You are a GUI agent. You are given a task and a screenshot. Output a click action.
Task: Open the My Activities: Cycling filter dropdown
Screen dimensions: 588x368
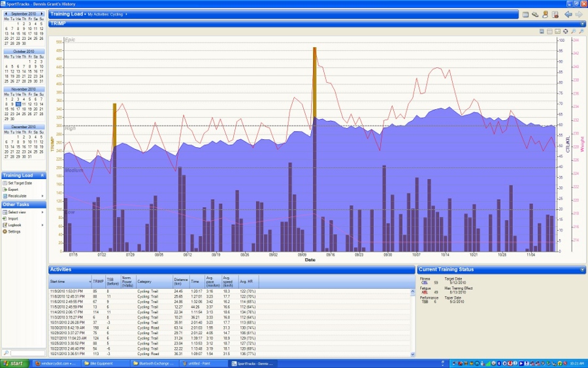126,14
